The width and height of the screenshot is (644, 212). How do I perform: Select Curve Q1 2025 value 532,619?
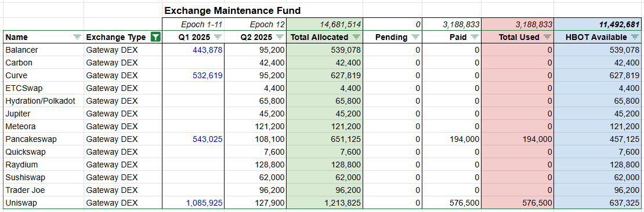(193, 75)
